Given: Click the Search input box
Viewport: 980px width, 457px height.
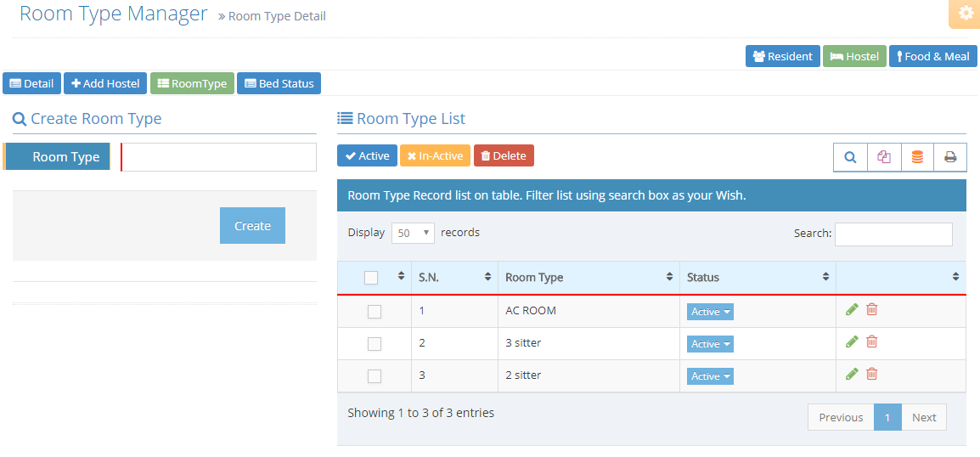Looking at the screenshot, I should (x=893, y=234).
